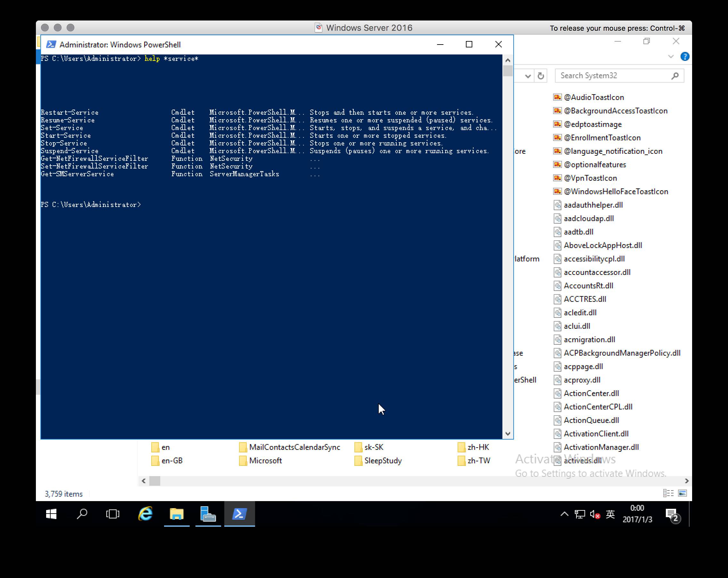Switch Explorer to details view icon
The image size is (728, 578).
click(668, 493)
